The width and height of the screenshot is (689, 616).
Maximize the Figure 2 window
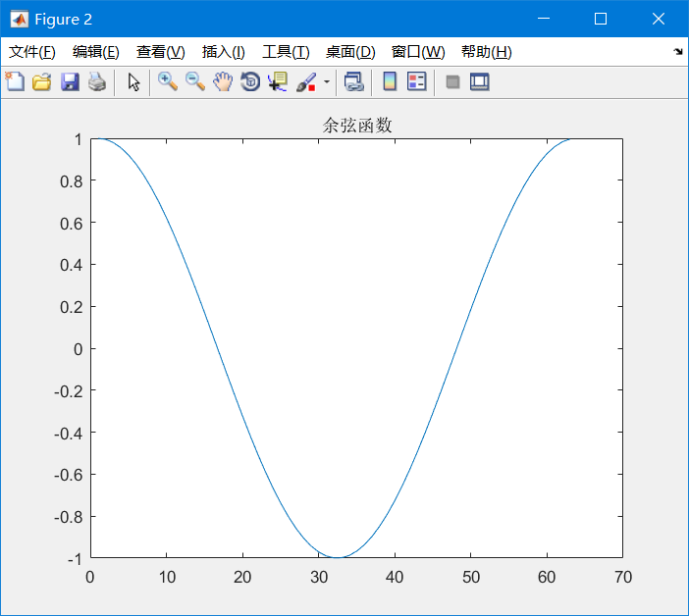coord(601,19)
